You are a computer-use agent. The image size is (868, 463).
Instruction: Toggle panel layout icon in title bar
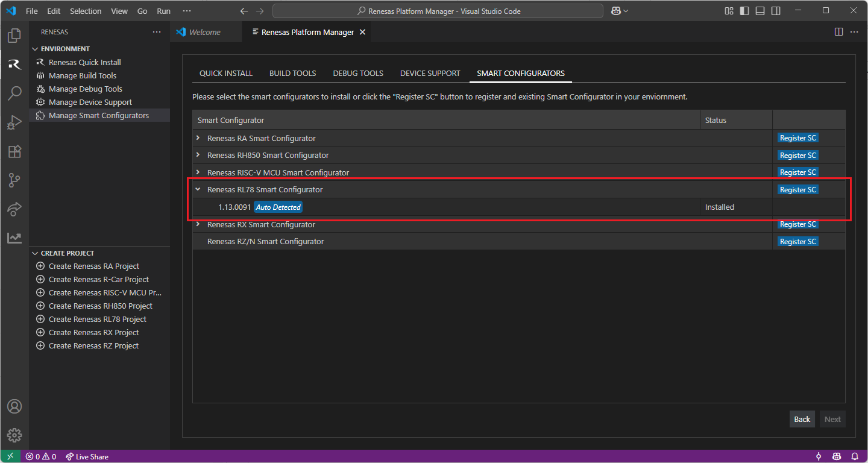(x=760, y=11)
